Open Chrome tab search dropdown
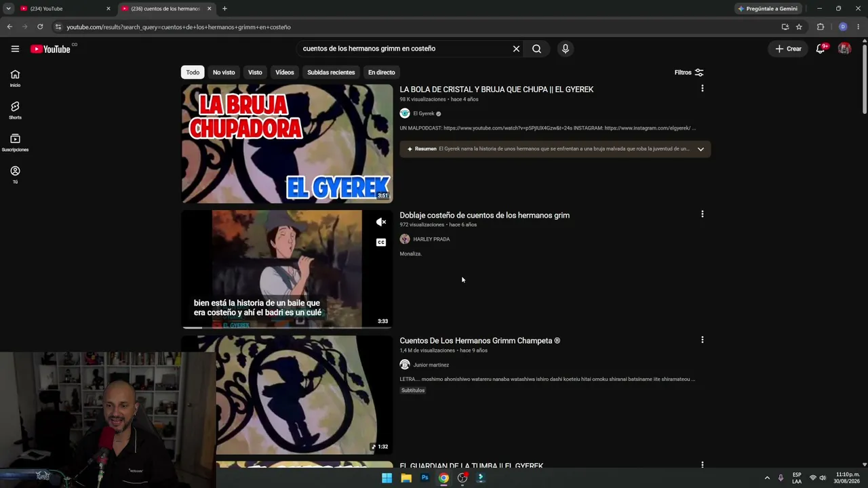Image resolution: width=868 pixels, height=488 pixels. [8, 9]
